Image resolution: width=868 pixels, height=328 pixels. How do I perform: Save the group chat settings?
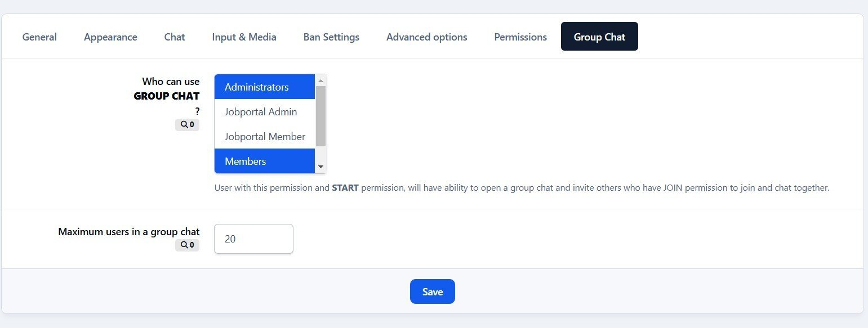(432, 291)
